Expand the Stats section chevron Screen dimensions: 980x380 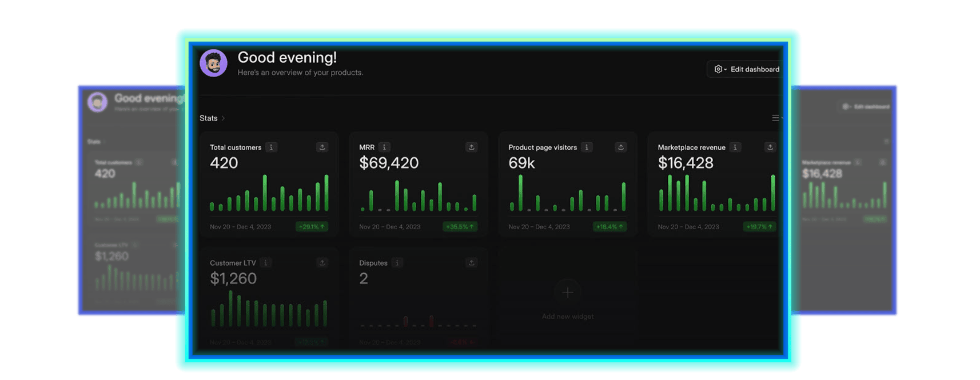(223, 118)
